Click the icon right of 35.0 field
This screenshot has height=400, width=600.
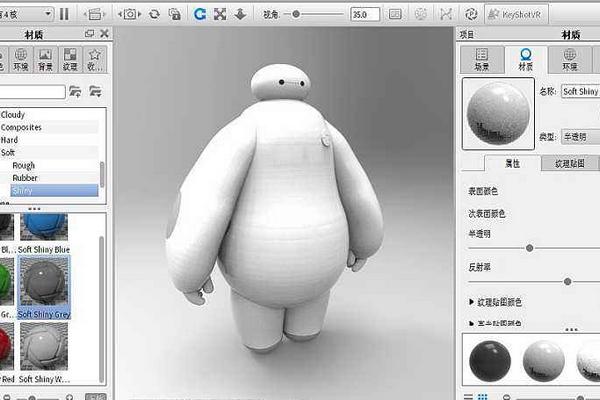(395, 15)
